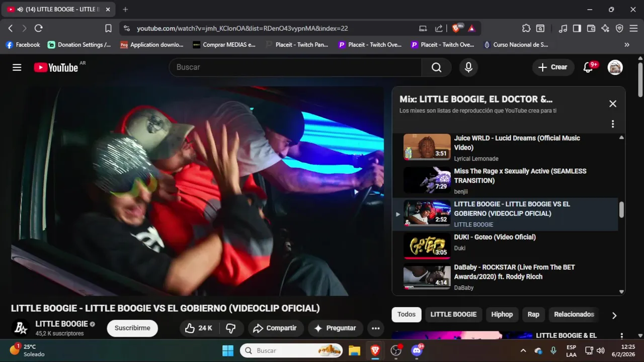Open the Curso Nacional de S... bookmark
The image size is (644, 362).
tap(516, 45)
